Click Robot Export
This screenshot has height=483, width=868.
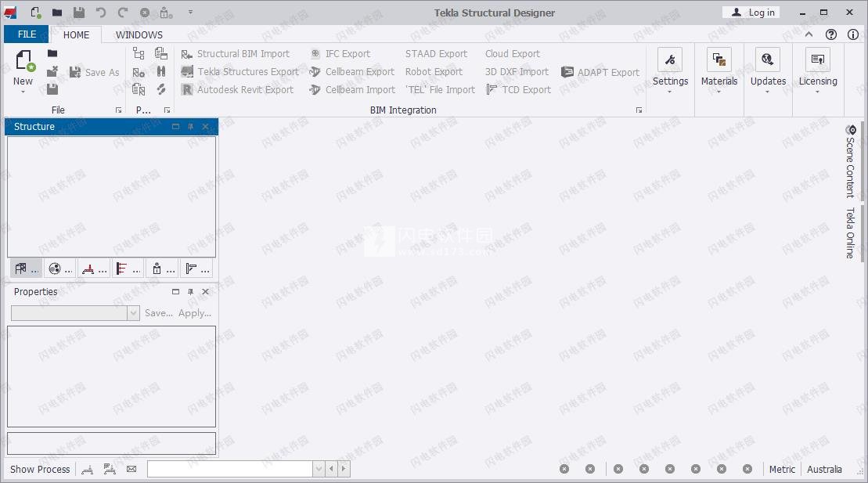click(434, 71)
